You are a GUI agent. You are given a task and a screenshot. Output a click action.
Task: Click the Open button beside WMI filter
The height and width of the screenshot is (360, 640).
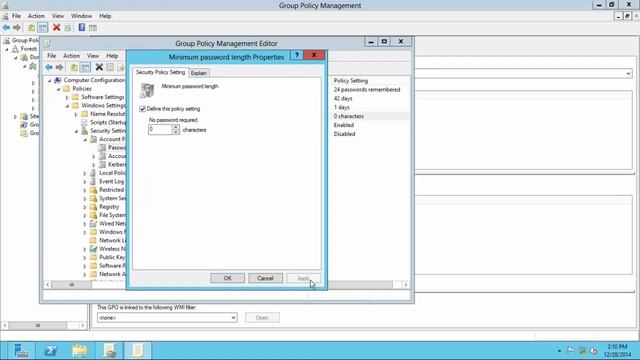tap(262, 318)
